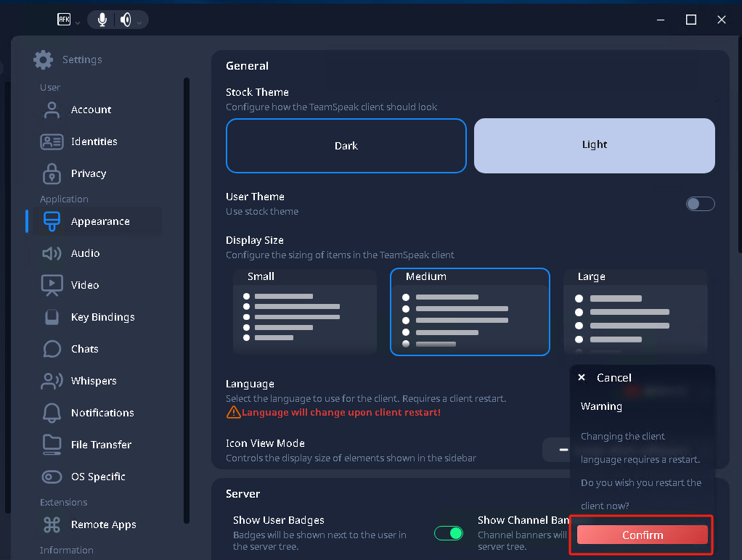Confirm the client restart
742x560 pixels.
(x=642, y=535)
